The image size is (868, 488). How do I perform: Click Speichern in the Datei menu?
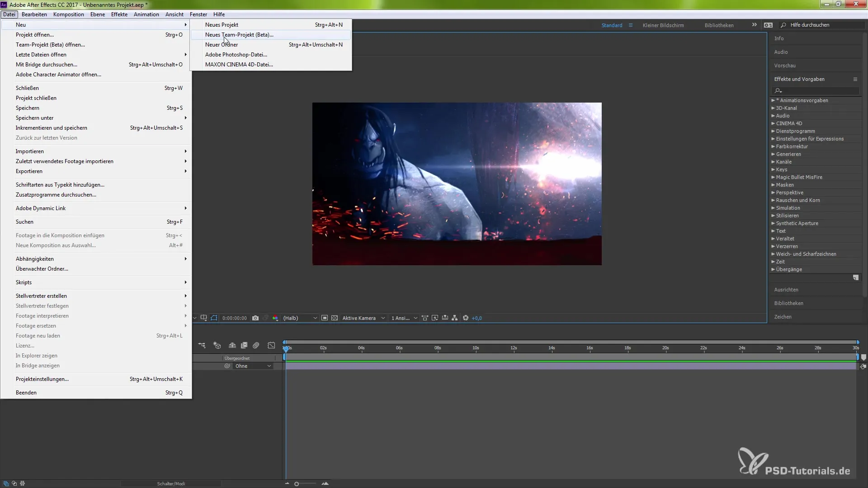coord(96,108)
